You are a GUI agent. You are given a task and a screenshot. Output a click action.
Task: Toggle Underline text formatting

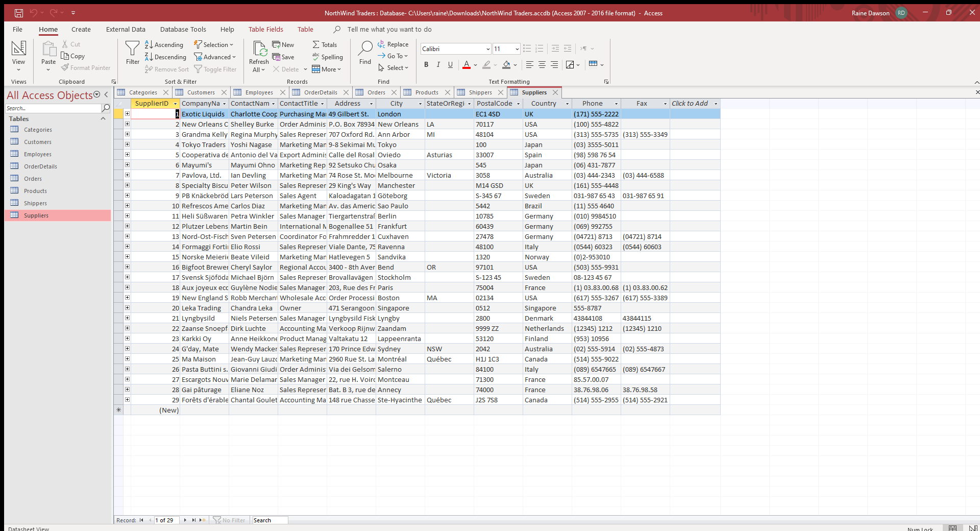[x=450, y=65]
